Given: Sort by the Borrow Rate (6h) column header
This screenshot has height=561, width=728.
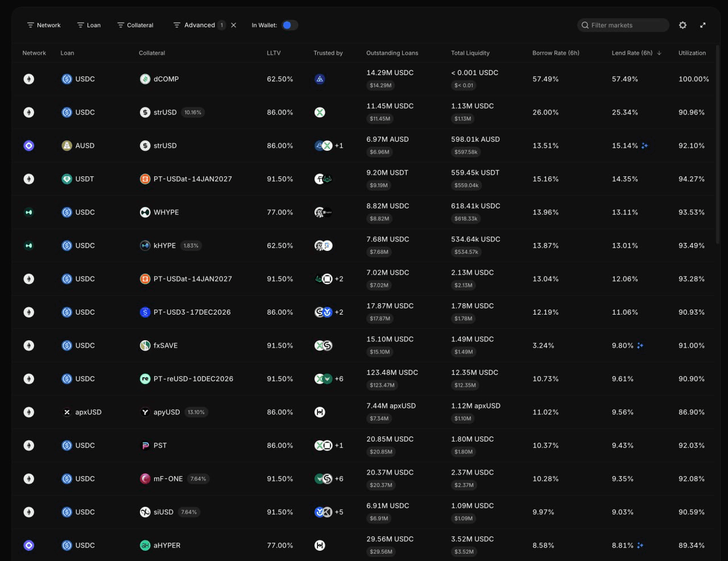Looking at the screenshot, I should click(556, 53).
